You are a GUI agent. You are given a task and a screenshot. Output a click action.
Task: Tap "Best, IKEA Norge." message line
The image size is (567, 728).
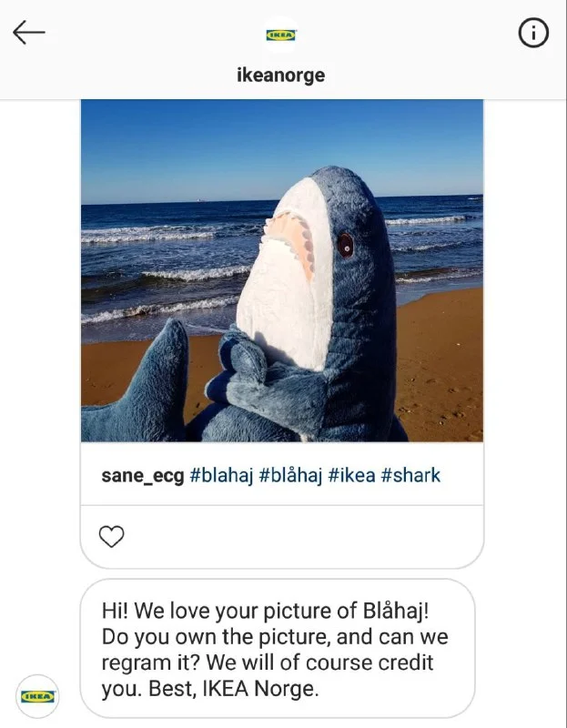click(209, 689)
